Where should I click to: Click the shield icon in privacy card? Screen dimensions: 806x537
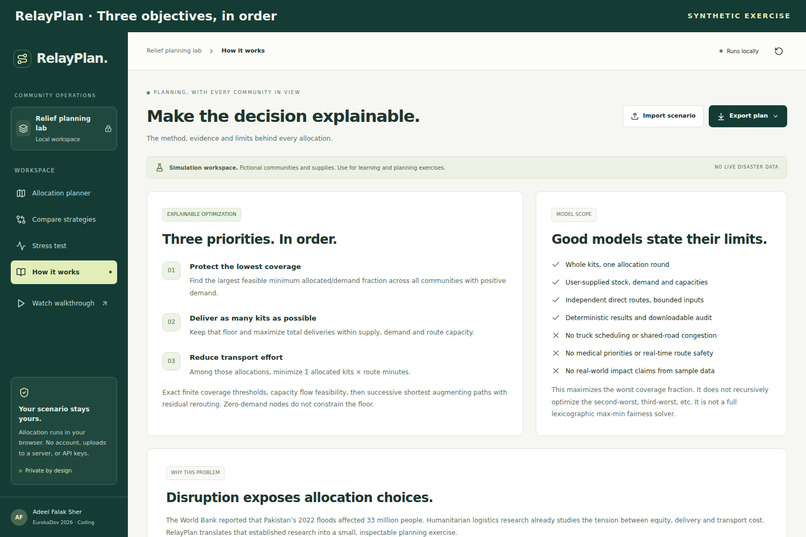24,393
